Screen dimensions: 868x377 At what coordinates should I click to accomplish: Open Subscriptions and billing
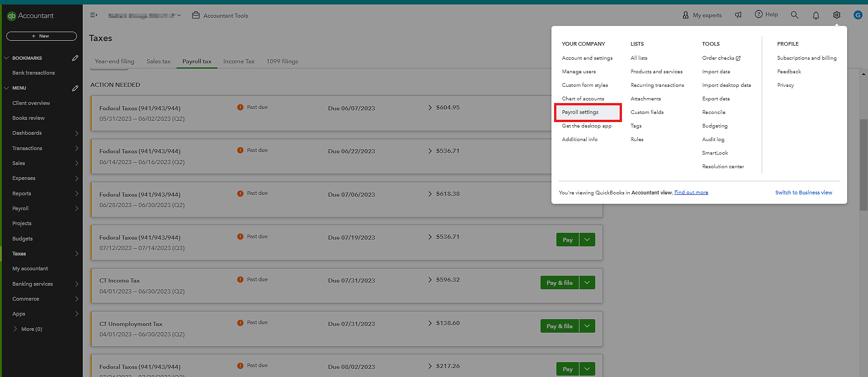(x=806, y=58)
